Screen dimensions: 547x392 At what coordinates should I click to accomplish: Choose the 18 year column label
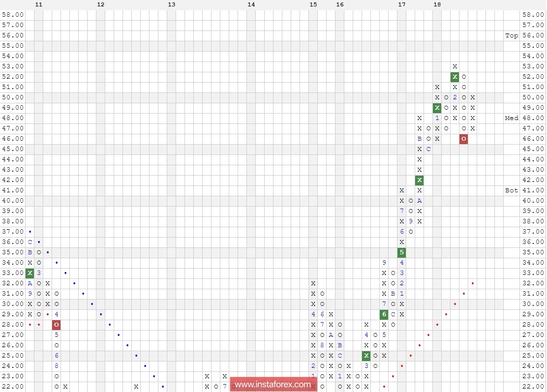[x=437, y=4]
